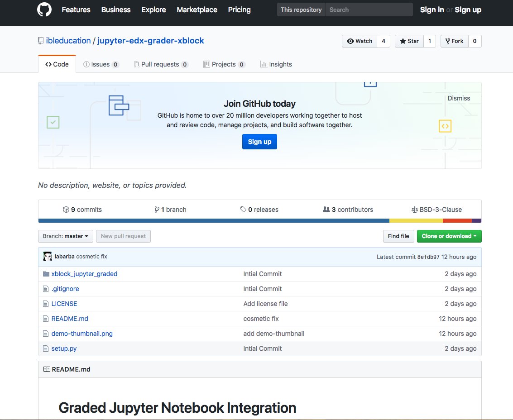Viewport: 513px width, 420px height.
Task: Click the GitHub octocat logo
Action: point(43,10)
